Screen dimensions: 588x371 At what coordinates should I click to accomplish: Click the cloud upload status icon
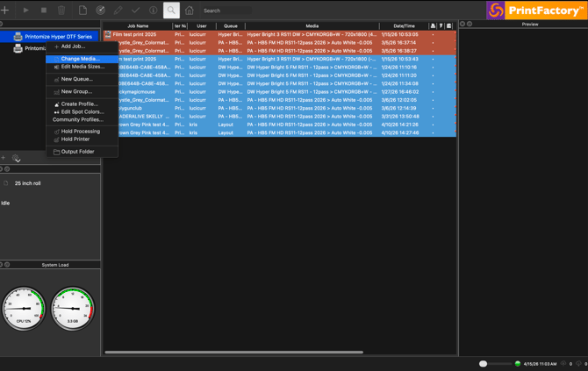[563, 363]
